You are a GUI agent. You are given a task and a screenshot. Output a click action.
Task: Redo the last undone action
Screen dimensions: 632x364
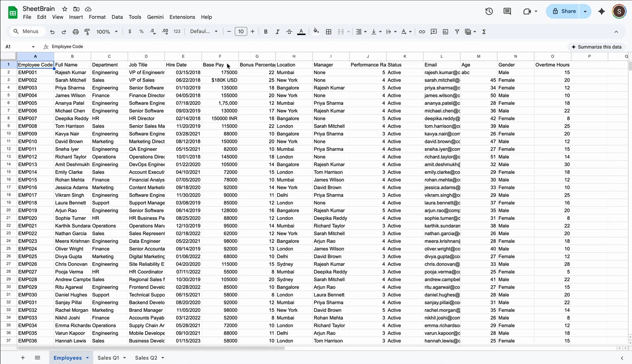pos(64,32)
